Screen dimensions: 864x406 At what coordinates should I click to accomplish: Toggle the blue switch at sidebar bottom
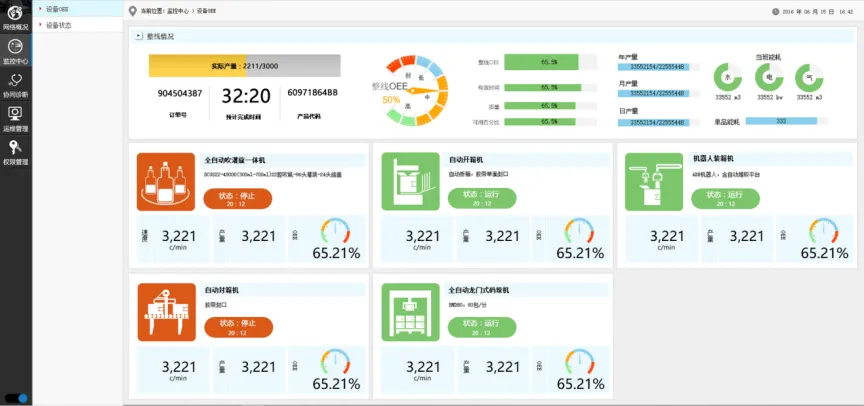[x=16, y=398]
